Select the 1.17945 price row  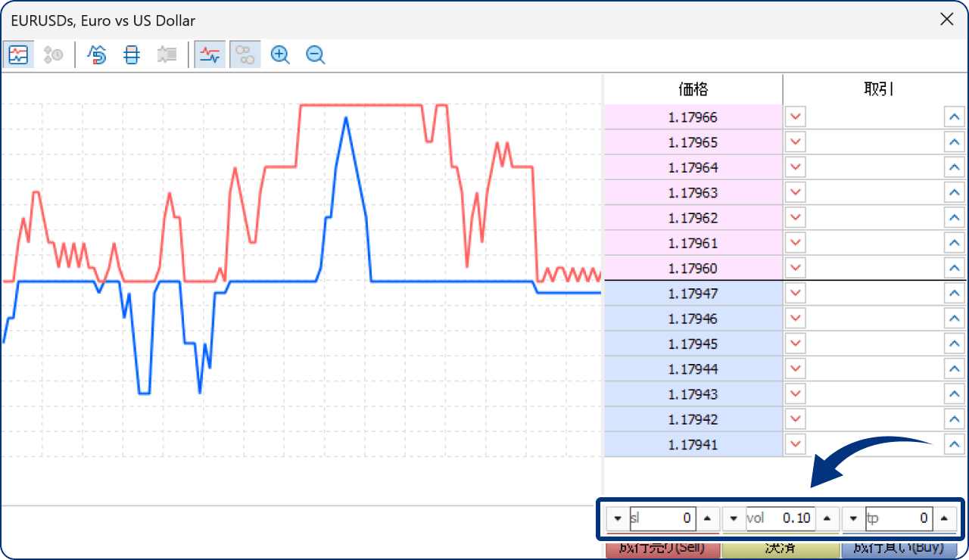click(693, 344)
